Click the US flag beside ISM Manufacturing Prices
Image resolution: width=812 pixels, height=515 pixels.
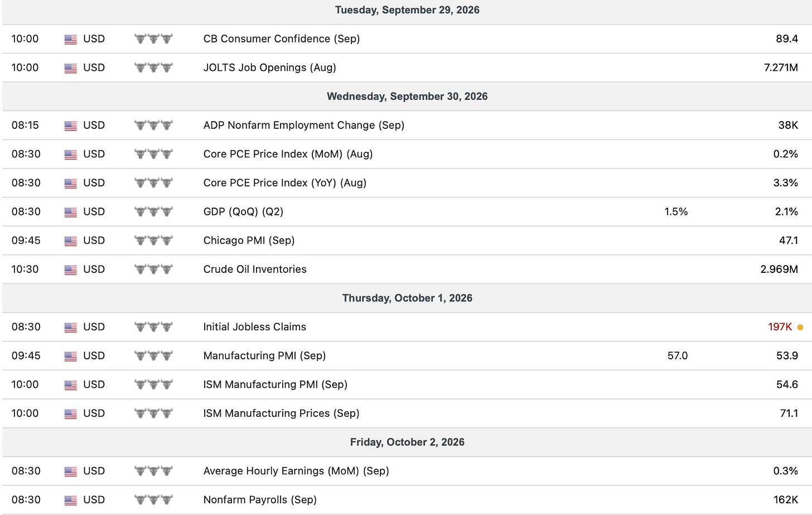tap(70, 413)
